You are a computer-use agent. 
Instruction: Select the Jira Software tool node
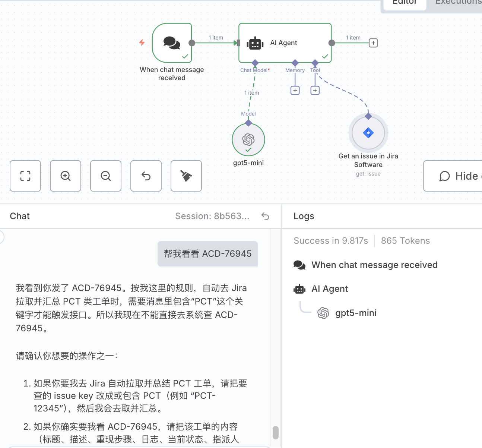(x=368, y=133)
